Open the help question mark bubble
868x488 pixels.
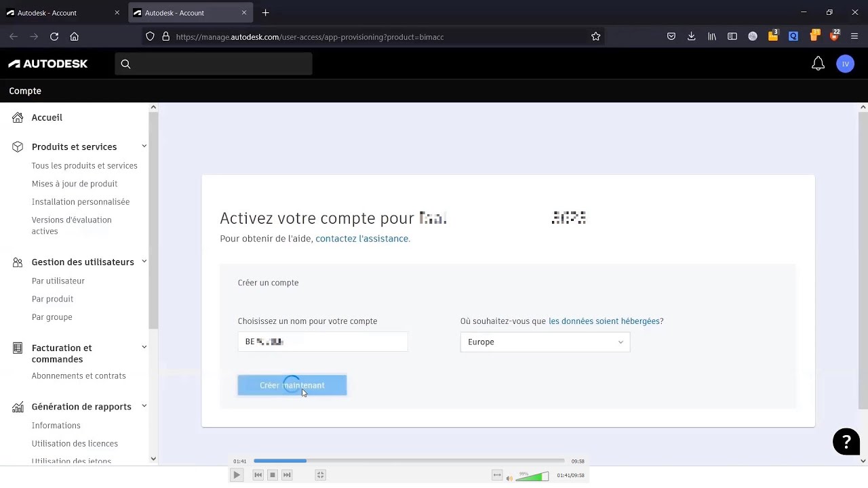coord(846,442)
